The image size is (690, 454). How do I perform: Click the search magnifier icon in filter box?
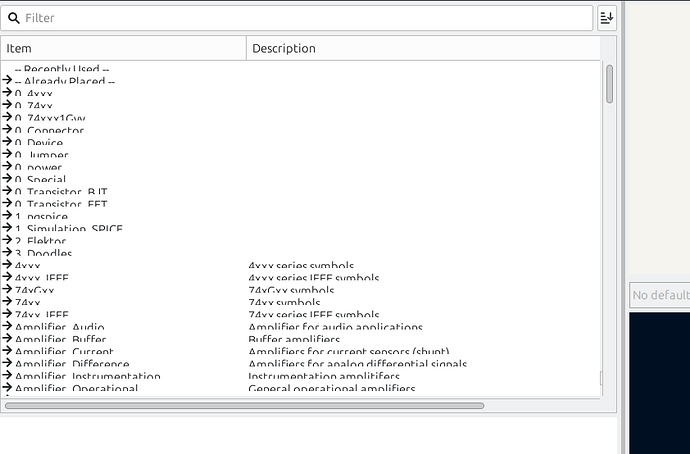coord(16,18)
